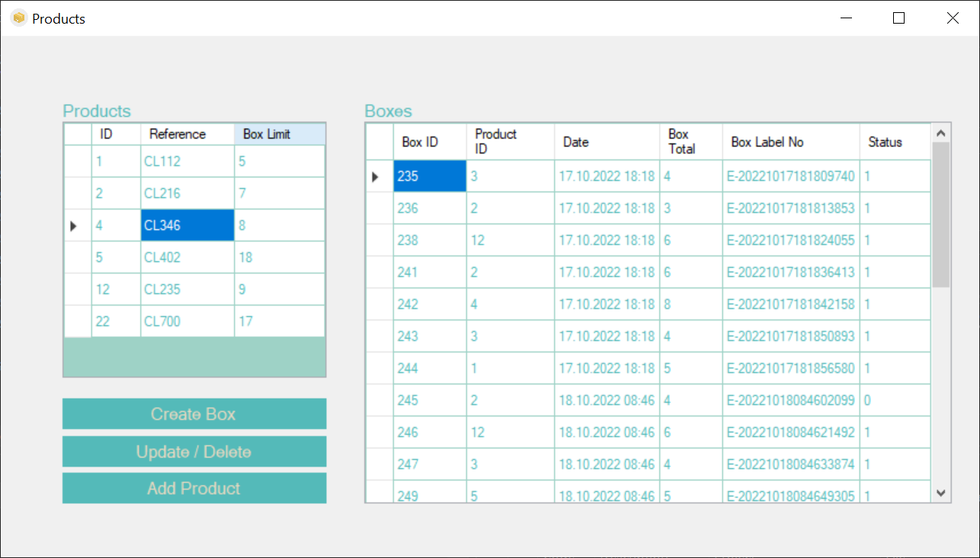This screenshot has height=558, width=980.
Task: Click the vertical scrollbar of the Boxes grid
Action: 940,305
